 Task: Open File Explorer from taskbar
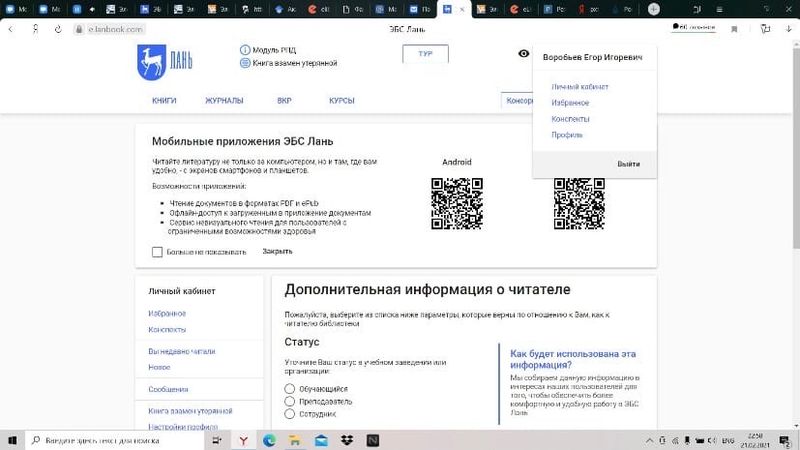coord(295,440)
